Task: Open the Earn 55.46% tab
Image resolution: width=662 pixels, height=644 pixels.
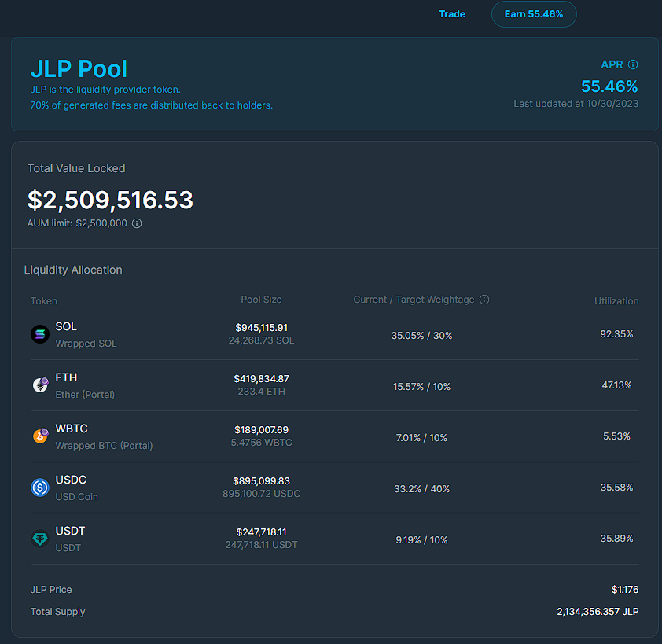Action: [x=534, y=14]
